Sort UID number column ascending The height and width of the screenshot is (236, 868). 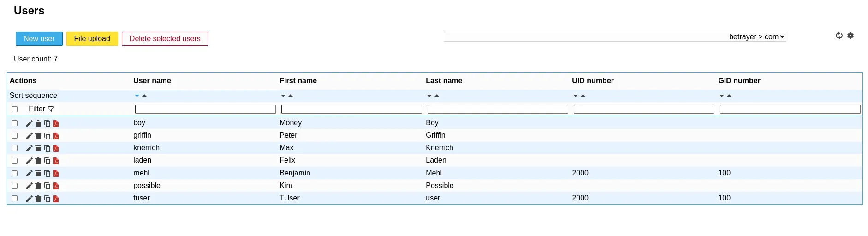click(x=583, y=96)
